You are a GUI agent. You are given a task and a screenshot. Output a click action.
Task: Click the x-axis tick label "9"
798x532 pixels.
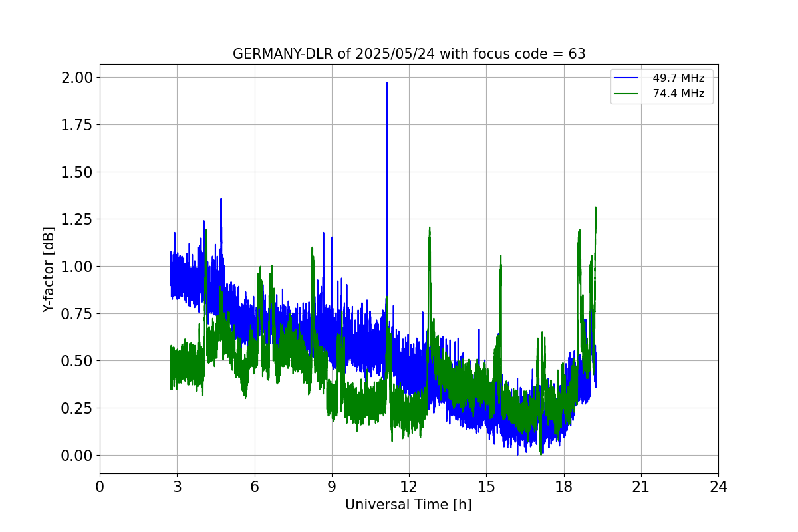click(332, 487)
